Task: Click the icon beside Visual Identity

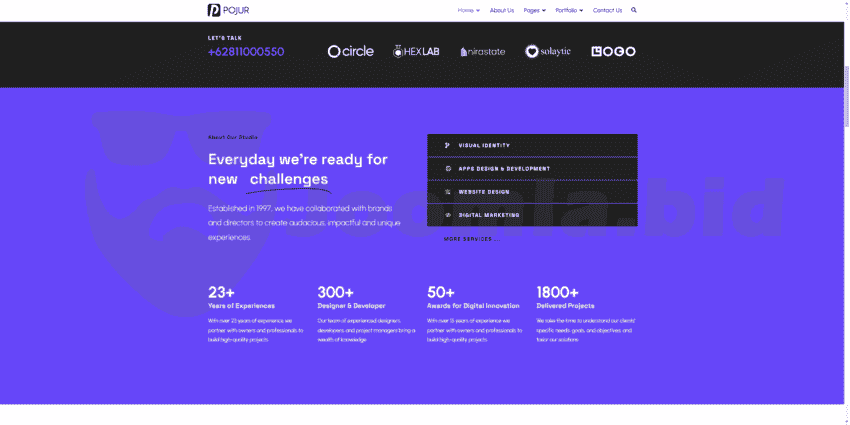Action: click(447, 145)
